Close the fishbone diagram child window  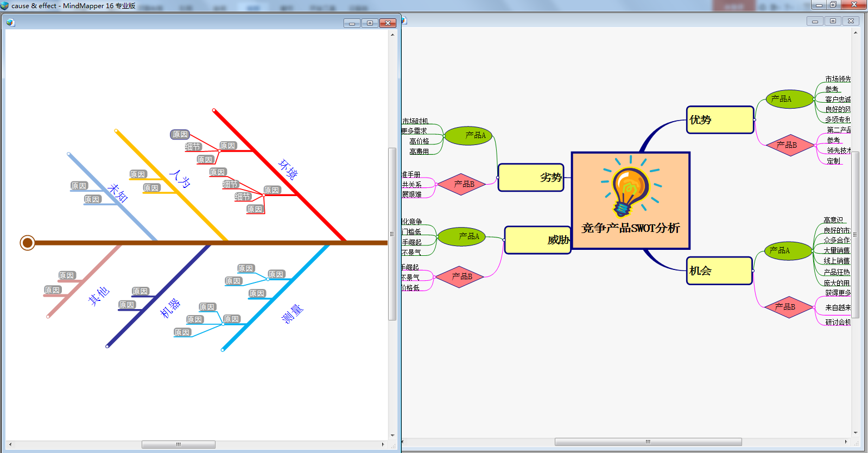tap(387, 23)
